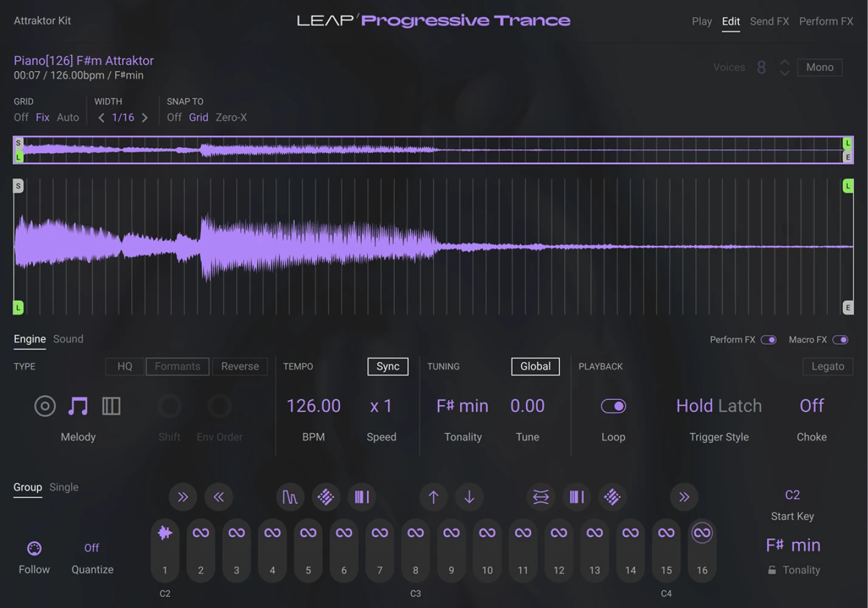Click the waveform envelope icon above the steps

290,497
